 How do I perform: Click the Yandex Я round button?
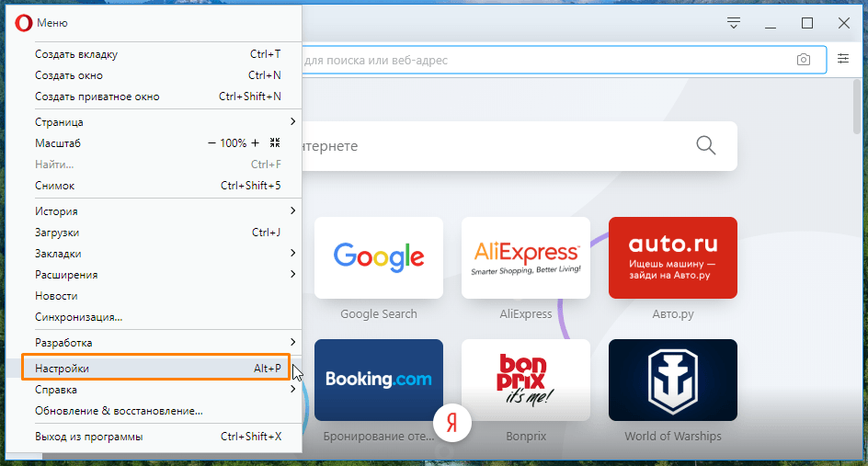(452, 424)
